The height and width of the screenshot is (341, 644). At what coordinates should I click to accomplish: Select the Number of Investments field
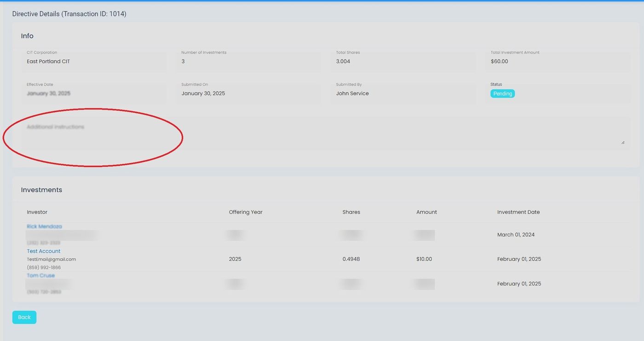(248, 62)
